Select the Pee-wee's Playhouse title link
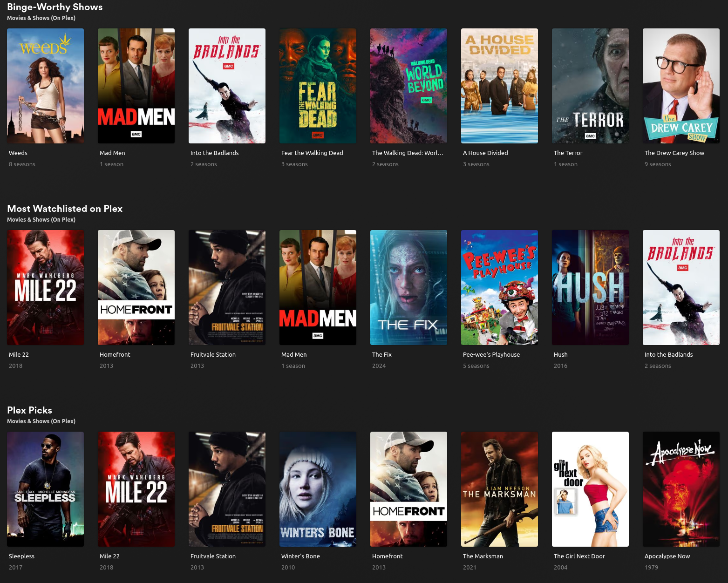728x583 pixels. (x=491, y=355)
